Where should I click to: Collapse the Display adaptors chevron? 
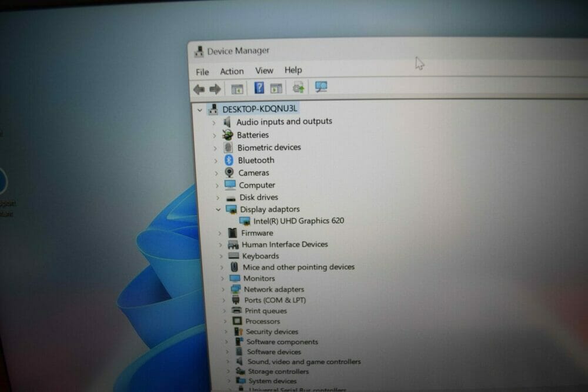coord(218,209)
